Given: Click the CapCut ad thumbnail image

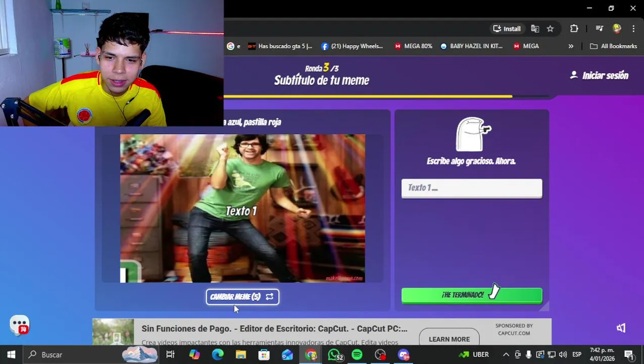Looking at the screenshot, I should (x=113, y=332).
